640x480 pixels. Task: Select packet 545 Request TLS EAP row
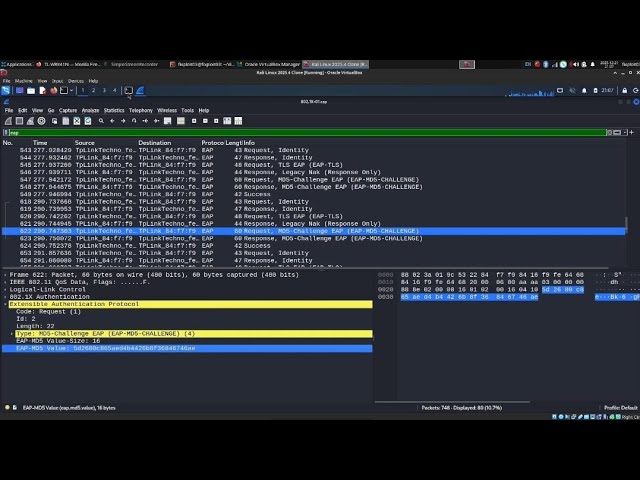313,165
